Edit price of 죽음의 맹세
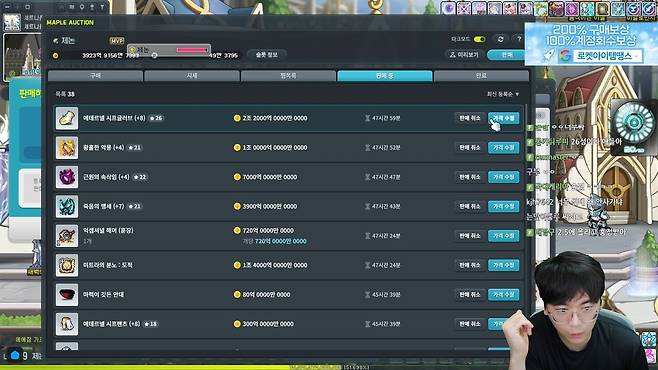658x370 pixels. [504, 206]
